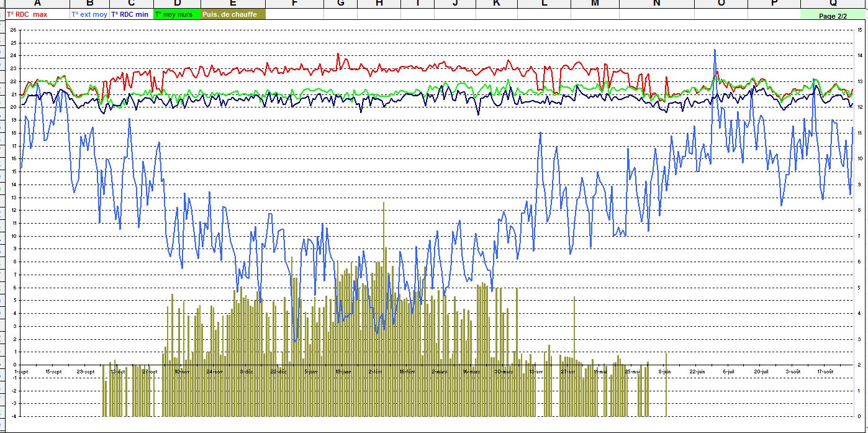The width and height of the screenshot is (868, 433).
Task: Click the '27-oct' date axis label
Action: click(x=150, y=371)
